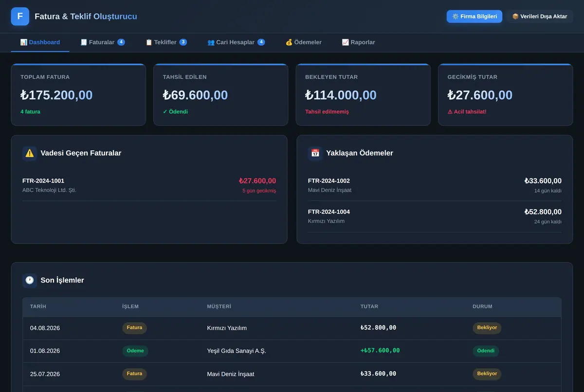
Task: Switch to the Raporlar tab
Action: (359, 42)
